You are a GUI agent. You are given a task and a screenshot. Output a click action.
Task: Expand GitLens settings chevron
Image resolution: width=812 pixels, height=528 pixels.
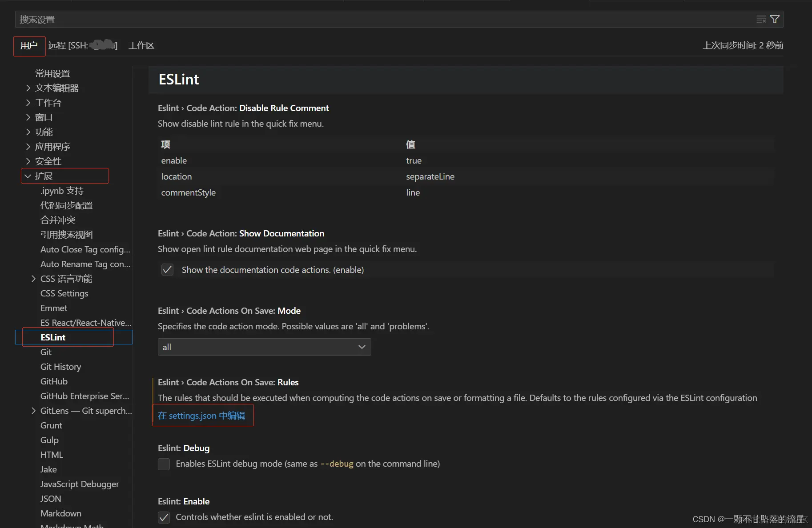point(33,411)
